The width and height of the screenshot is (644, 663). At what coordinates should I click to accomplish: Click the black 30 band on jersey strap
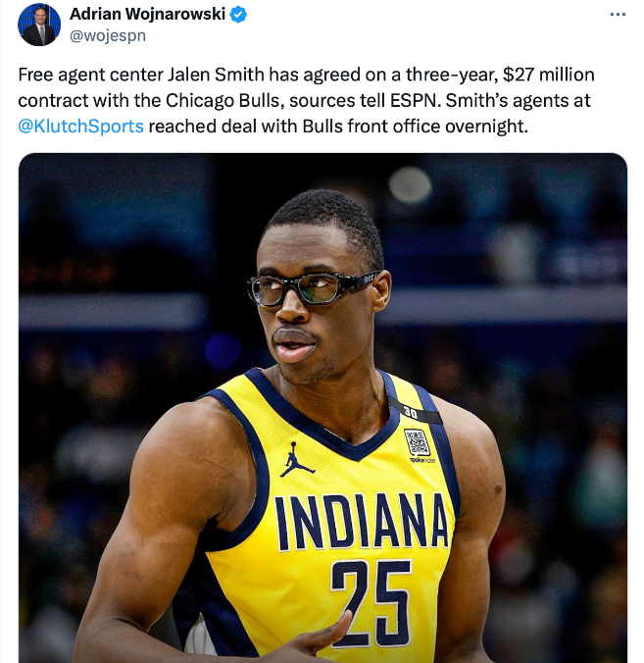[415, 411]
